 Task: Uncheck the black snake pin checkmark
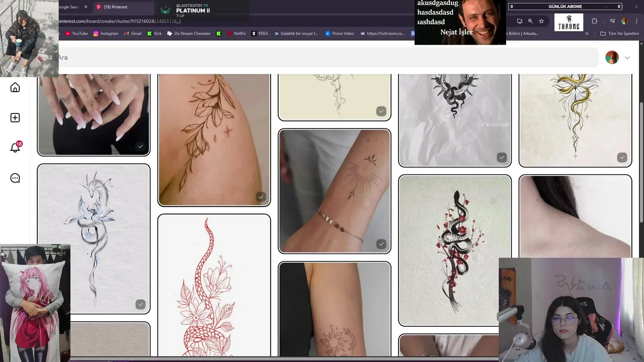502,157
